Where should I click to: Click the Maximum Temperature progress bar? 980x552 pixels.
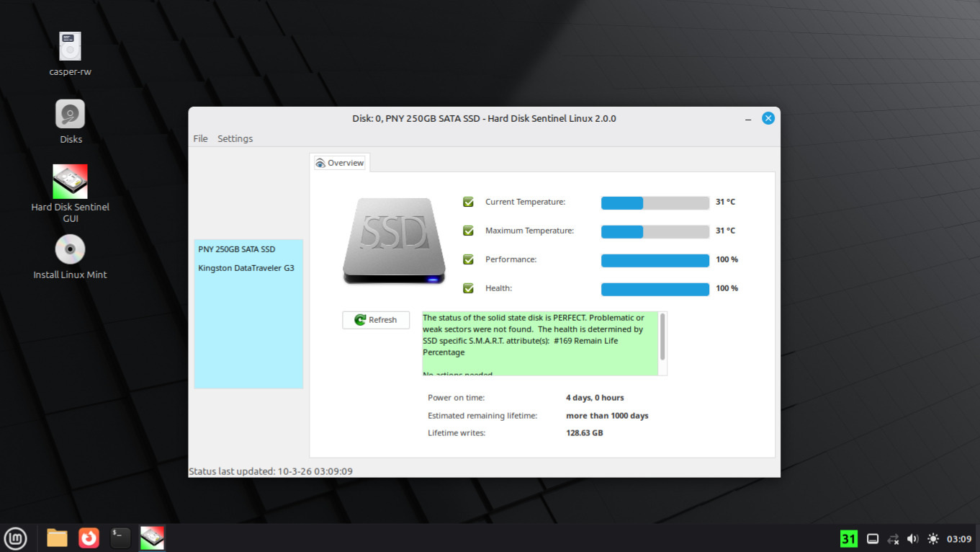655,232
